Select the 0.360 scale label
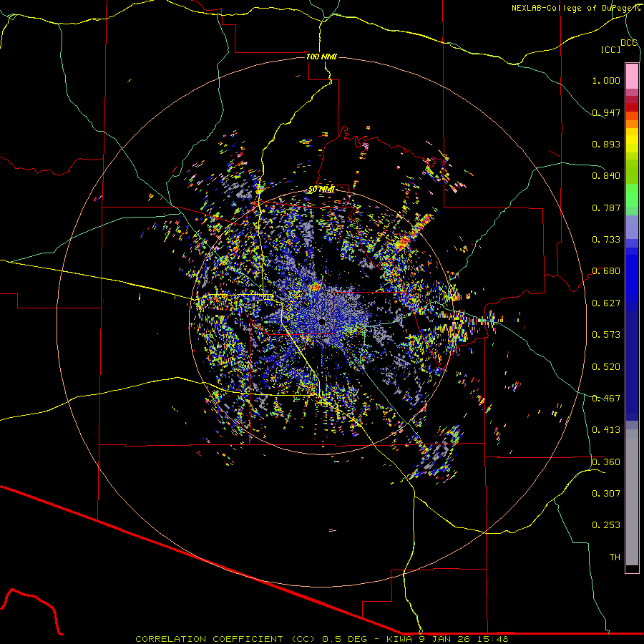The width and height of the screenshot is (644, 644). point(606,462)
